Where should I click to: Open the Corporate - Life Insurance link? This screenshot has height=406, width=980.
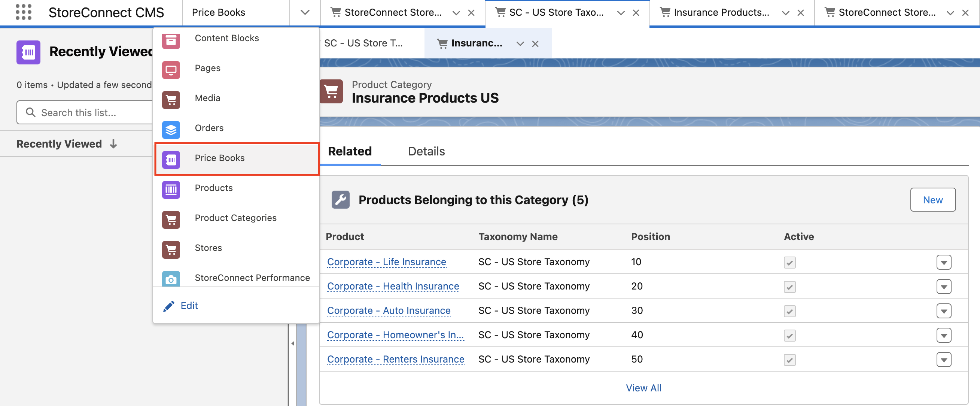click(387, 262)
